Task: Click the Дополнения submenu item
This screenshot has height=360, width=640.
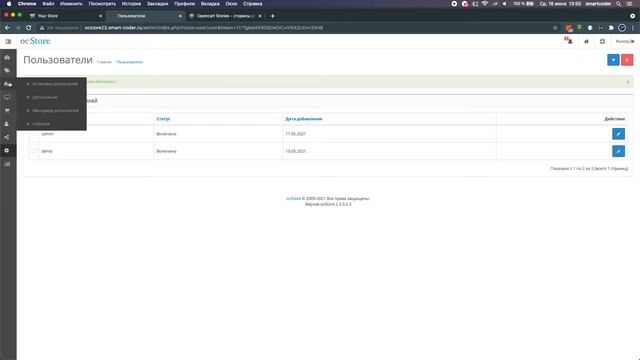Action: coord(45,97)
